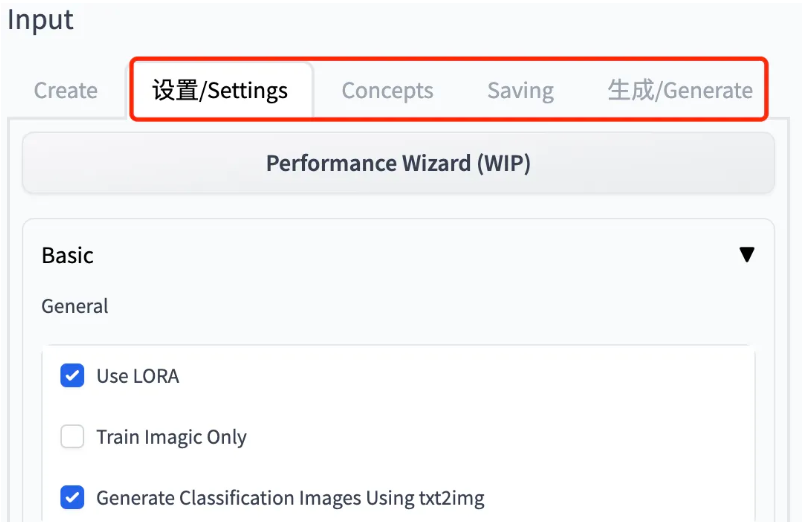Click the (WIP) text on the wizard button
The width and height of the screenshot is (802, 522).
tap(502, 163)
